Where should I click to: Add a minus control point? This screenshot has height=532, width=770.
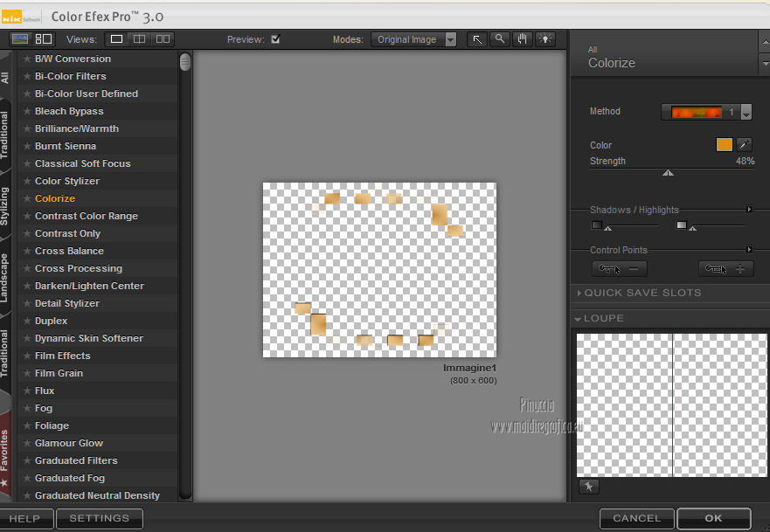[620, 269]
